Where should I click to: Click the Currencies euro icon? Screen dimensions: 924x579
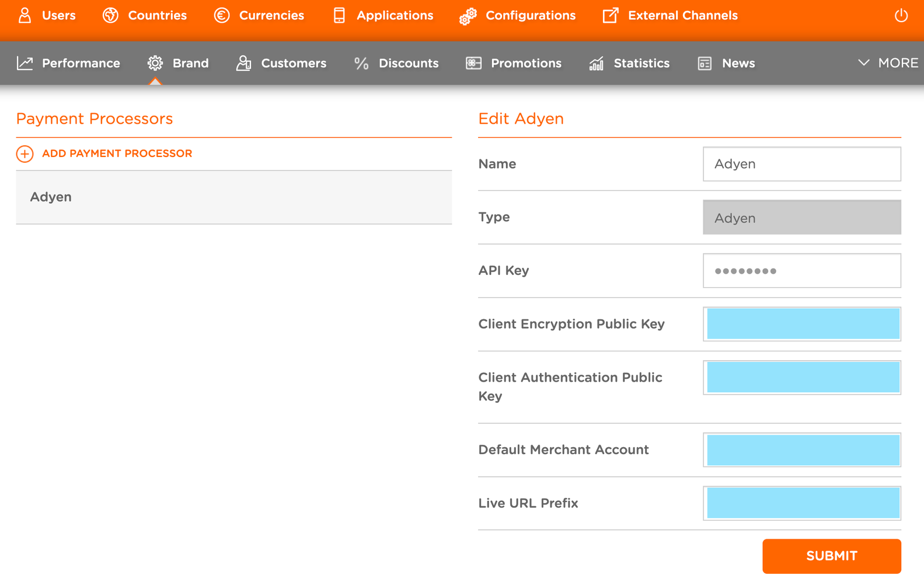pos(222,15)
